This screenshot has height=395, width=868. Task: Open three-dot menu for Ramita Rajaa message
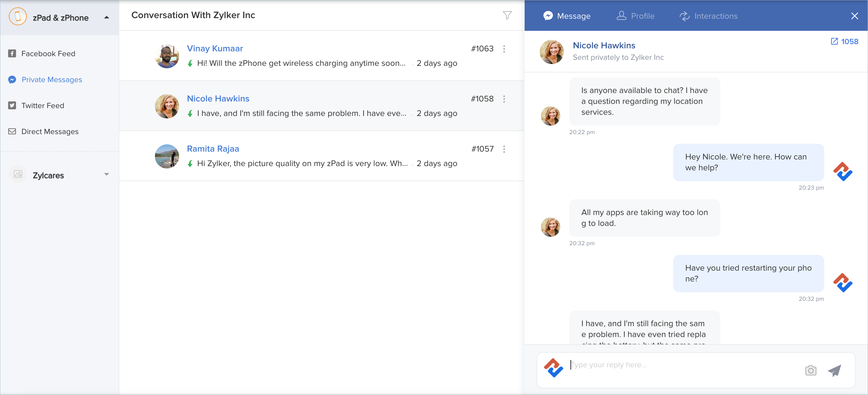pos(504,149)
